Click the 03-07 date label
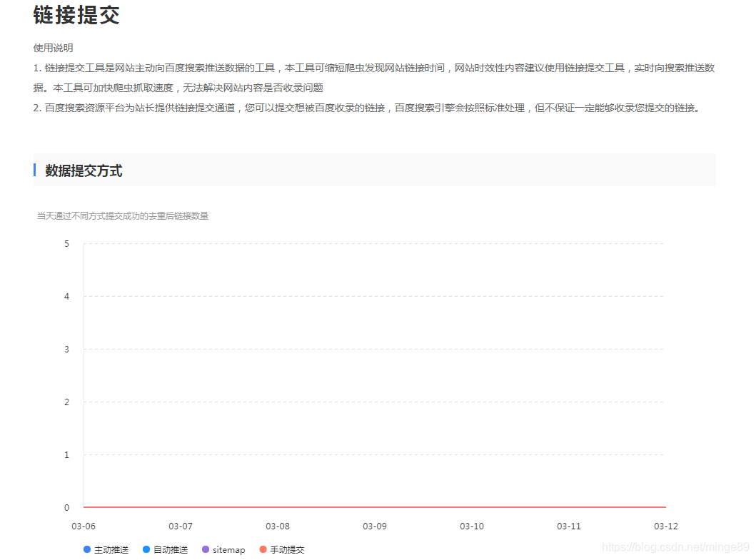This screenshot has height=560, width=756. (181, 526)
